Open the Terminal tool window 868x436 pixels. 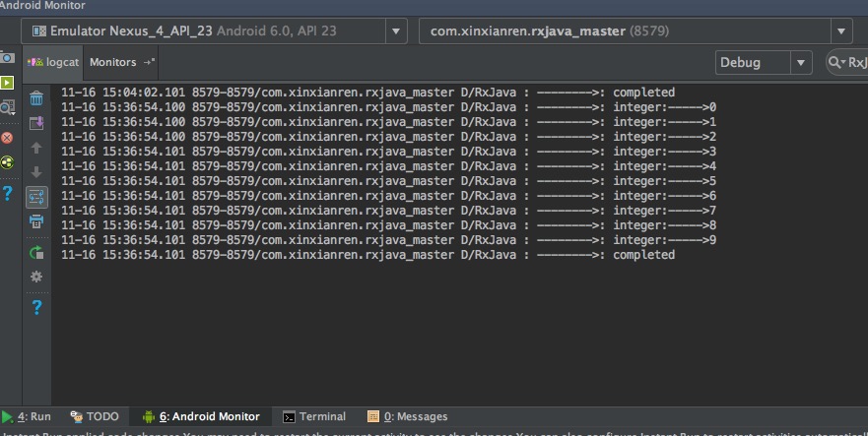pos(314,416)
